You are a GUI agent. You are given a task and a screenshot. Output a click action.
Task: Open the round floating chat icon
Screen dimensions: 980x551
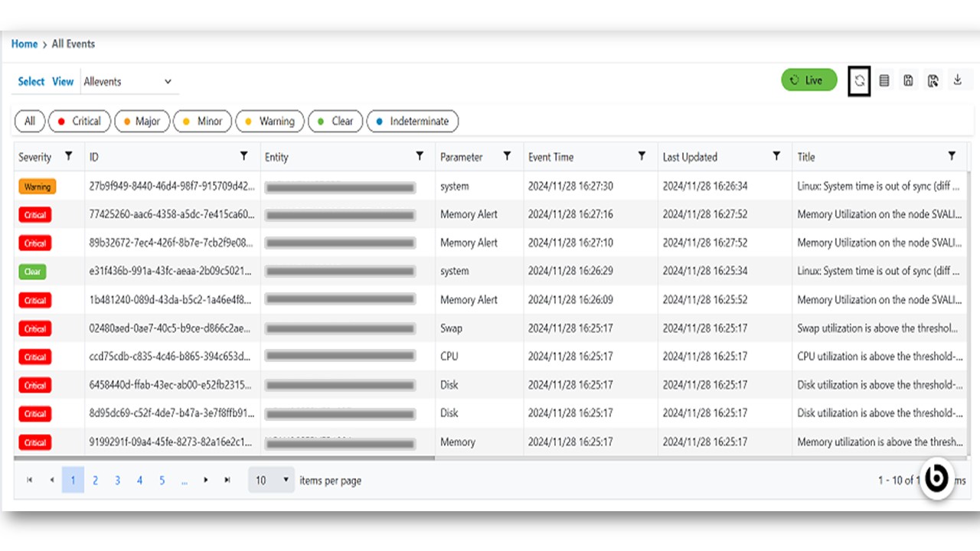tap(936, 480)
